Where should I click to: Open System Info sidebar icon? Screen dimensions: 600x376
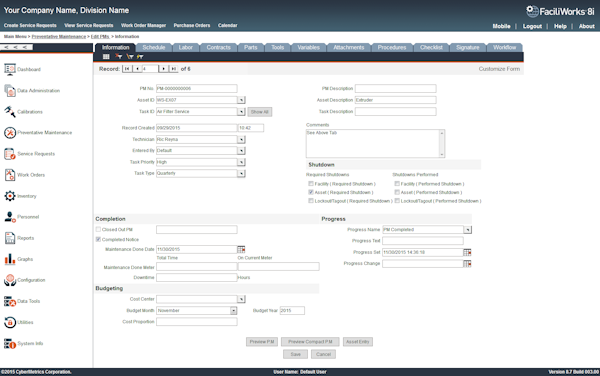[x=10, y=343]
